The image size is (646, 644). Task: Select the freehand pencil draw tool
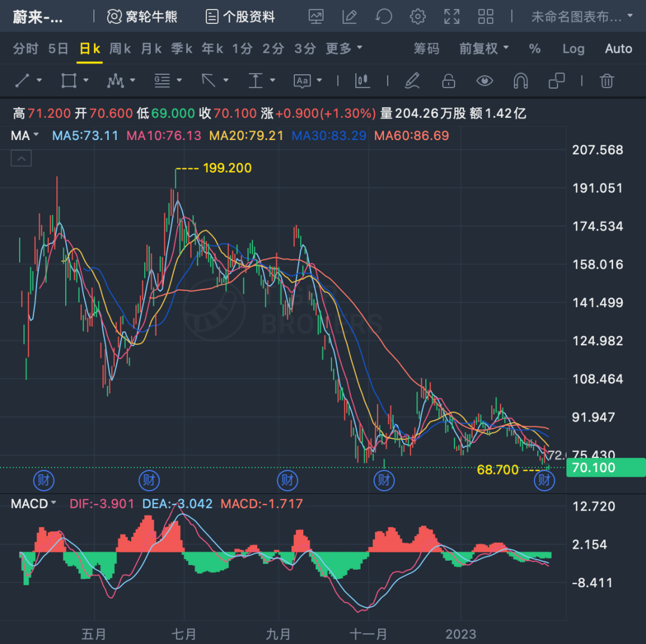[x=412, y=80]
